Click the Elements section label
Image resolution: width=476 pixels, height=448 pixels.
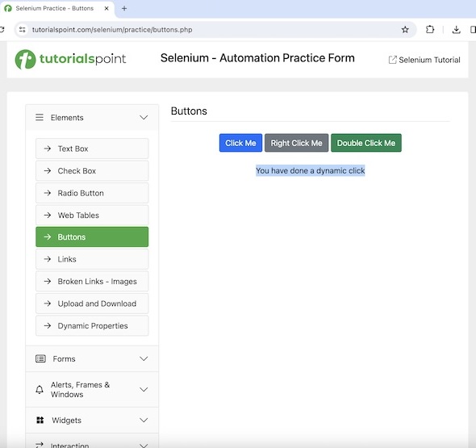67,118
